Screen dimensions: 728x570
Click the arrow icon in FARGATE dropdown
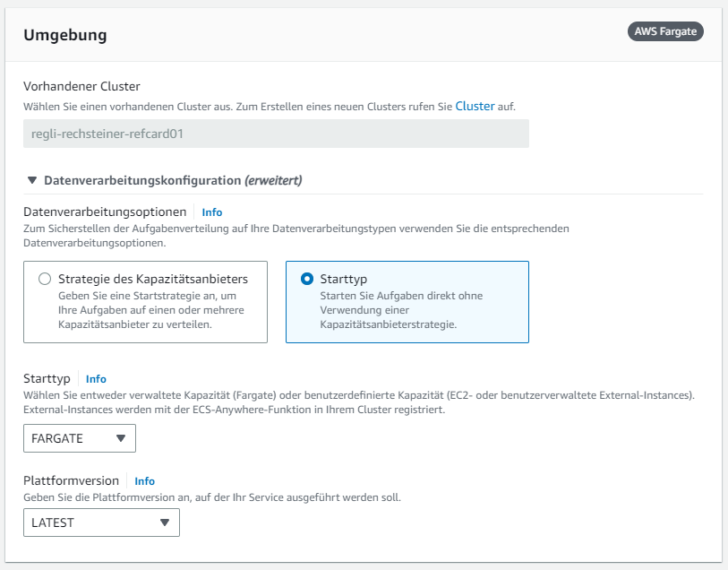(121, 438)
